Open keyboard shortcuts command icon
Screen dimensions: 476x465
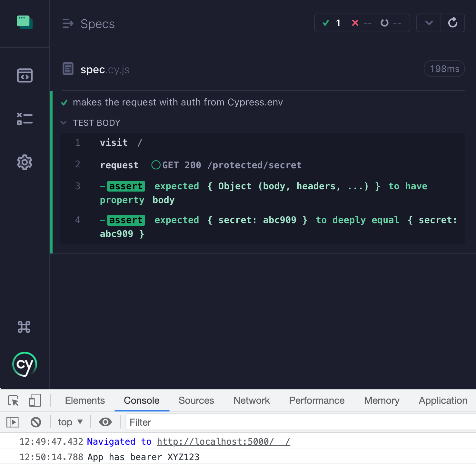24,327
